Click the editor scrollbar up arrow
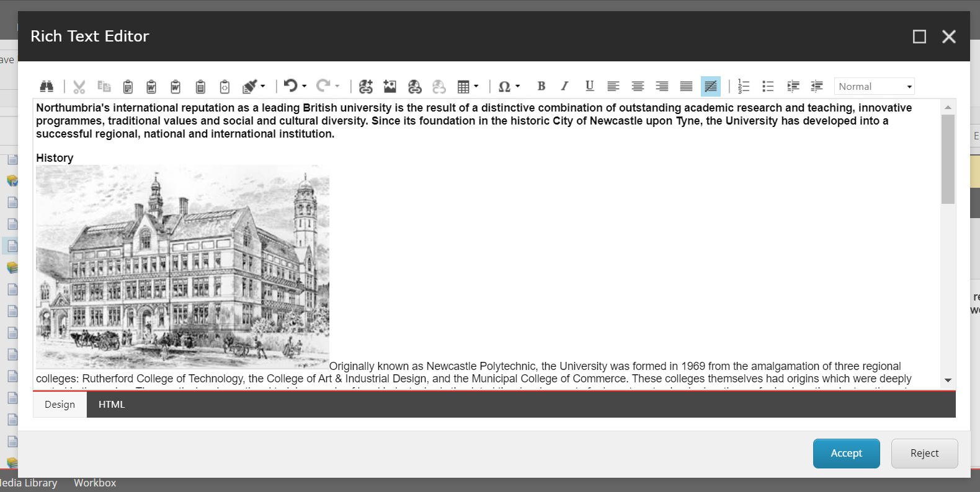 948,107
